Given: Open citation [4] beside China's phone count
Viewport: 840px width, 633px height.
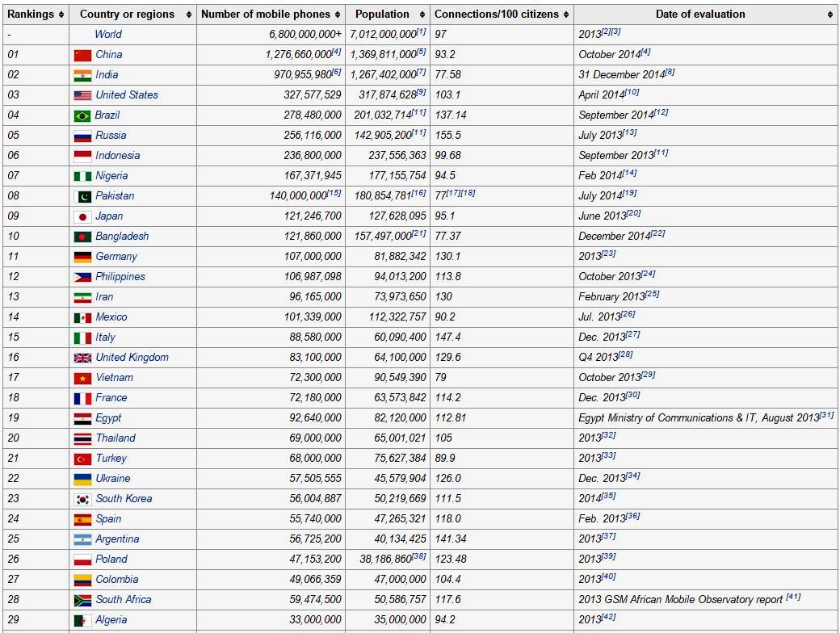Looking at the screenshot, I should point(337,52).
